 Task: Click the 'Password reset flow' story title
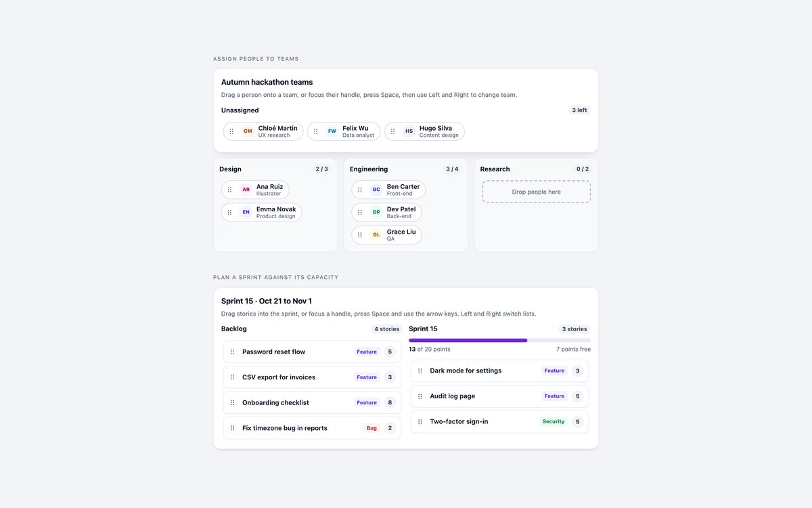[273, 352]
